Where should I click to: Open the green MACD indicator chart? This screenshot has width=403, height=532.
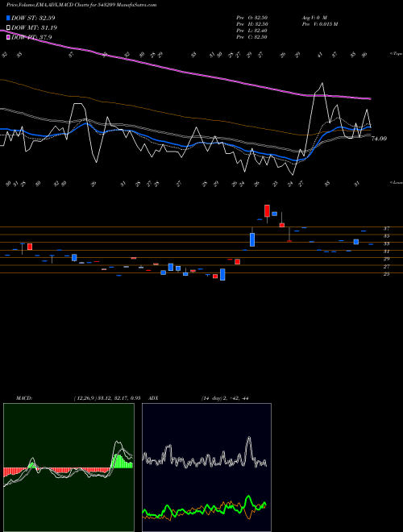pyautogui.click(x=69, y=468)
